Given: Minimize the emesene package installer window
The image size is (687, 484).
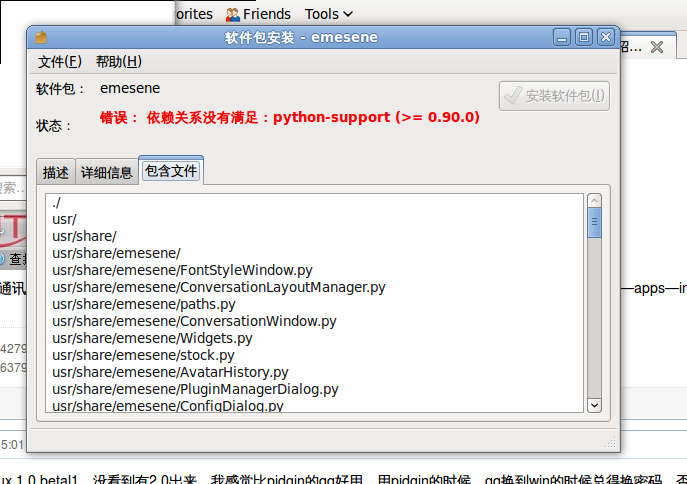Looking at the screenshot, I should pos(562,38).
